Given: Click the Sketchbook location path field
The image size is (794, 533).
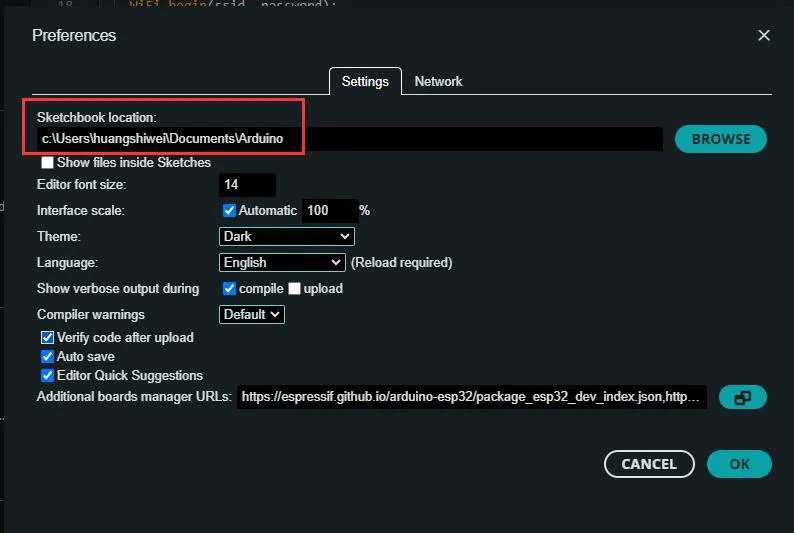Looking at the screenshot, I should click(349, 139).
